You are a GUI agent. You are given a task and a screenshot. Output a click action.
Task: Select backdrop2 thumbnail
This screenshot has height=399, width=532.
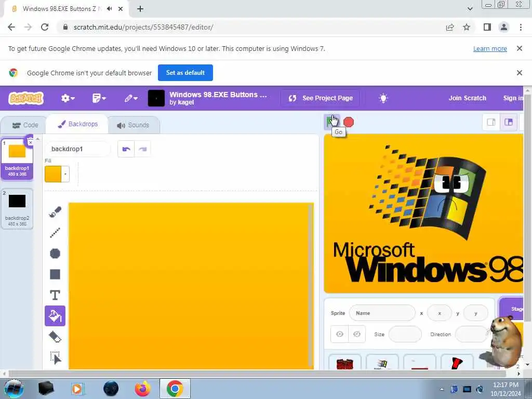pyautogui.click(x=17, y=209)
